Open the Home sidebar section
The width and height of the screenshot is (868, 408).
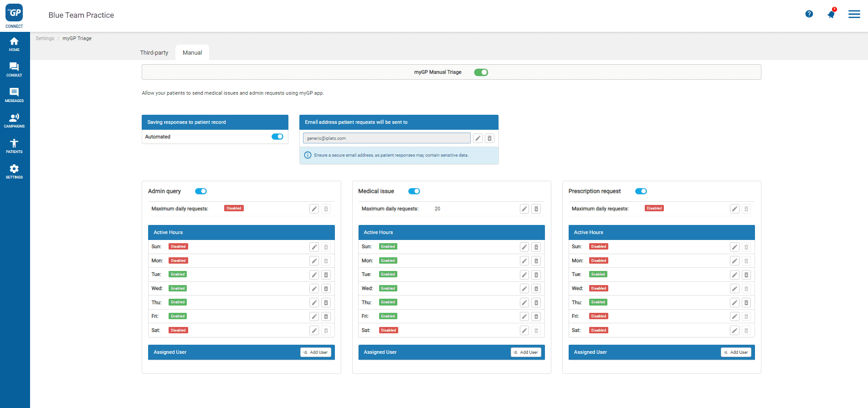click(x=14, y=44)
